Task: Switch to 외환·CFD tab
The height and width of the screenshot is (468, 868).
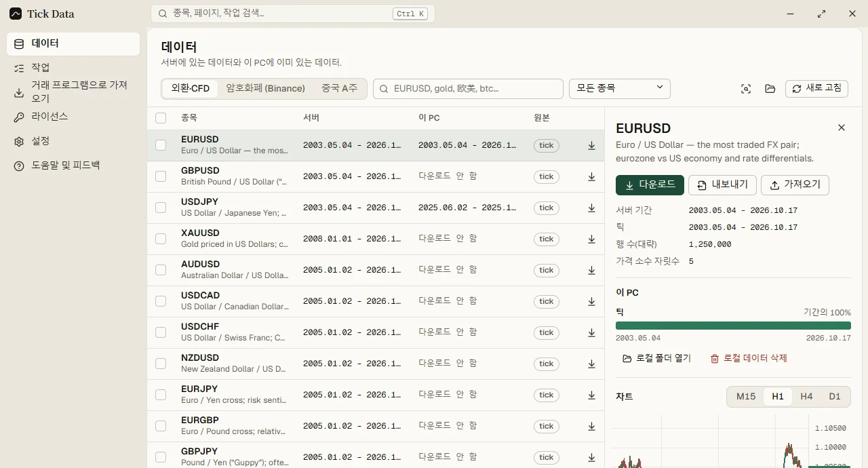Action: click(x=191, y=89)
